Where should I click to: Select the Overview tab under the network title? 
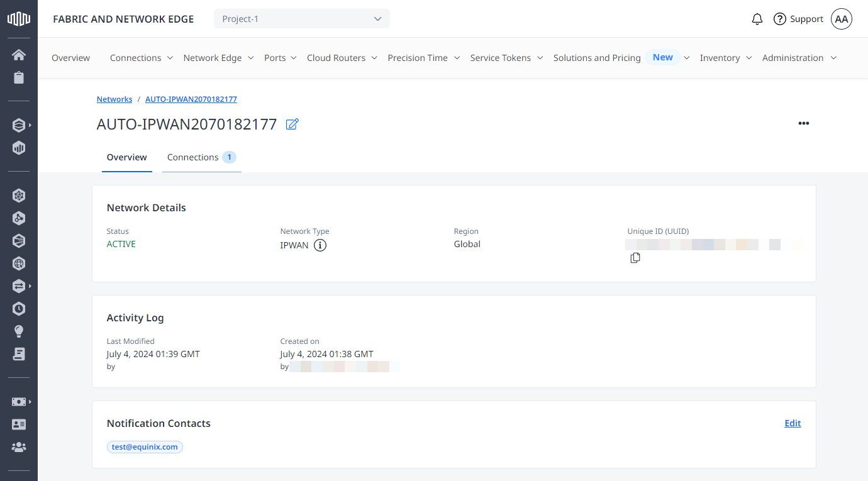tap(127, 157)
